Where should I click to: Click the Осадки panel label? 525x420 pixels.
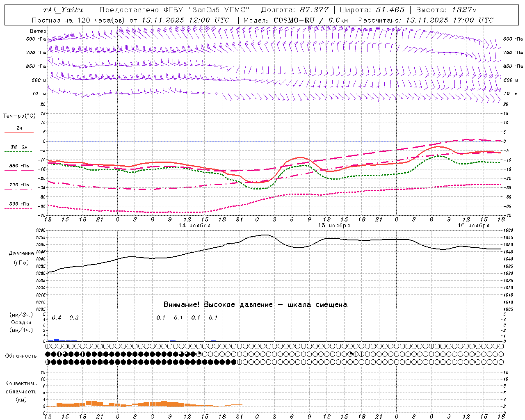pyautogui.click(x=21, y=322)
